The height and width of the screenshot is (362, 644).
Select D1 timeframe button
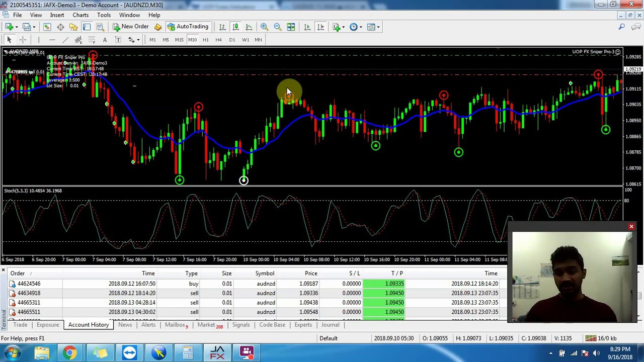click(x=232, y=40)
